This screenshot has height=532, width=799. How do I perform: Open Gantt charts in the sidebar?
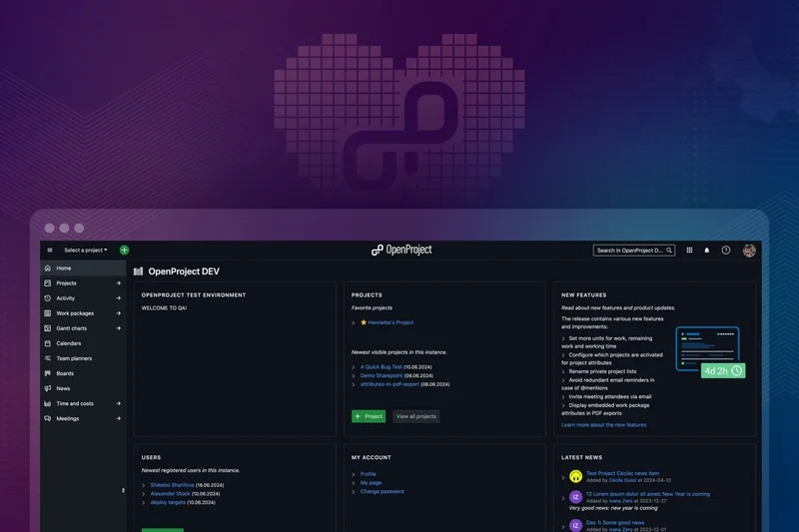[x=83, y=328]
